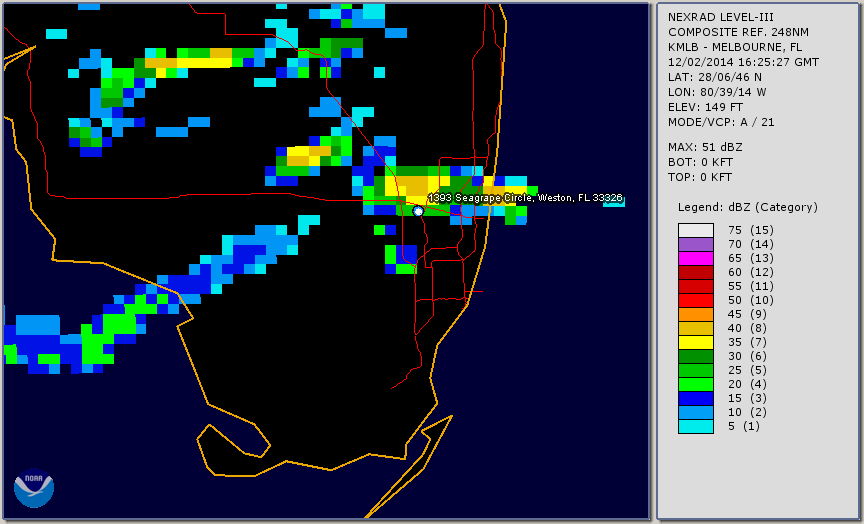Click the 'MODE/VCP: A / 21' line
The image size is (864, 524).
pyautogui.click(x=721, y=122)
